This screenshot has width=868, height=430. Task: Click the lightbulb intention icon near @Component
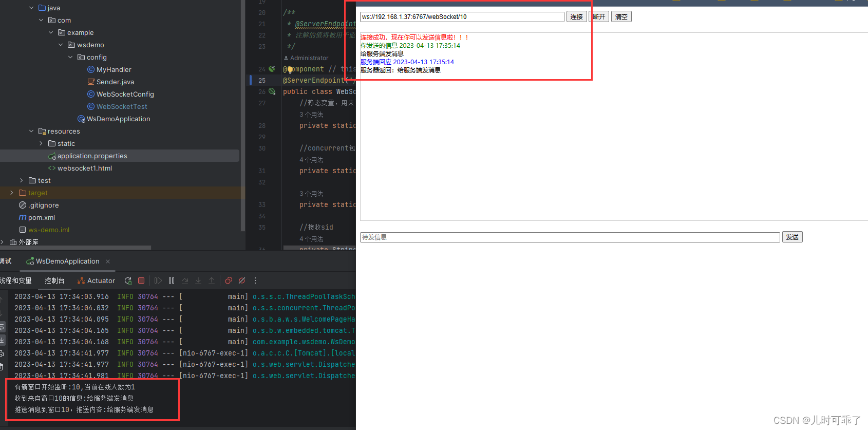click(290, 69)
